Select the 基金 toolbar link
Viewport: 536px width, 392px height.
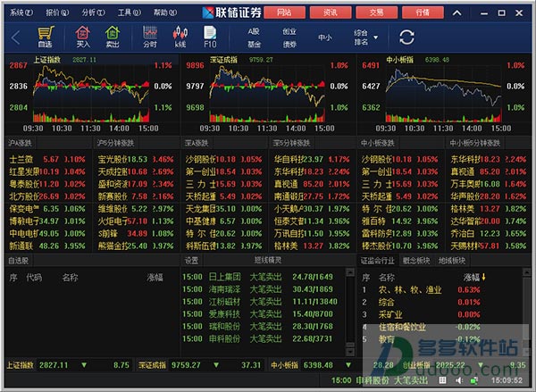pyautogui.click(x=254, y=44)
